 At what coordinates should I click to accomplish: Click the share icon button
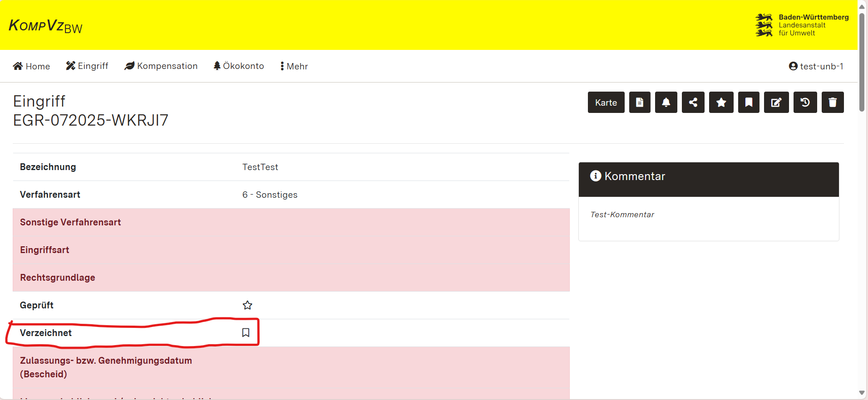click(x=693, y=102)
